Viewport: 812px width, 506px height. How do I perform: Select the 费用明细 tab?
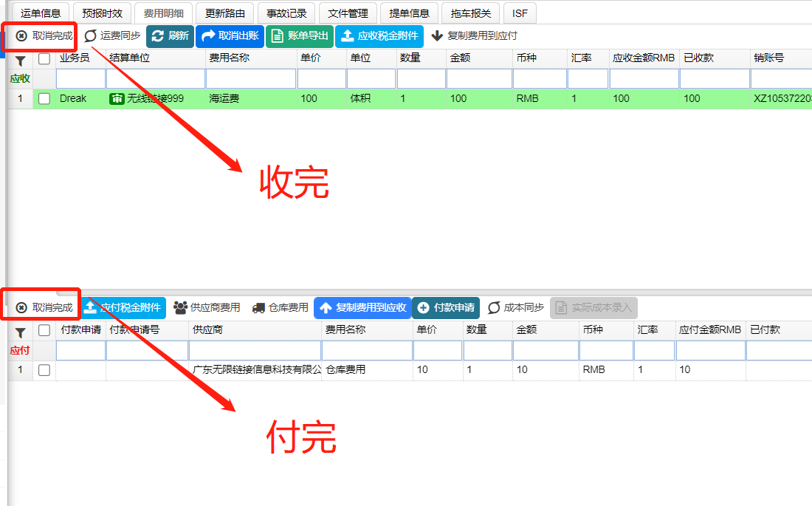(x=163, y=13)
